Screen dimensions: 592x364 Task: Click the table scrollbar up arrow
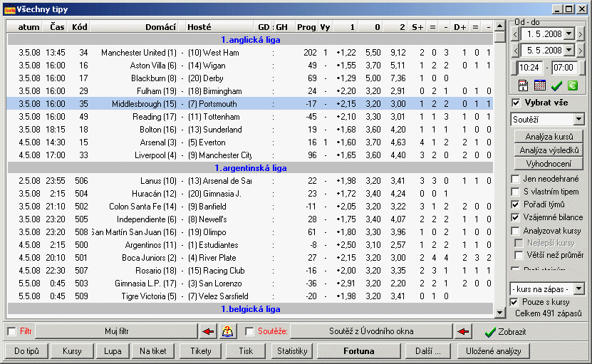(499, 26)
